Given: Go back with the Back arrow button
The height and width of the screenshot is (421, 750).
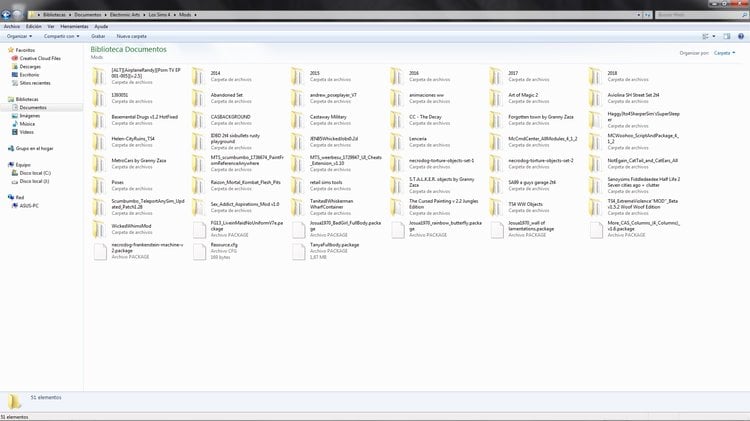Looking at the screenshot, I should (6, 15).
